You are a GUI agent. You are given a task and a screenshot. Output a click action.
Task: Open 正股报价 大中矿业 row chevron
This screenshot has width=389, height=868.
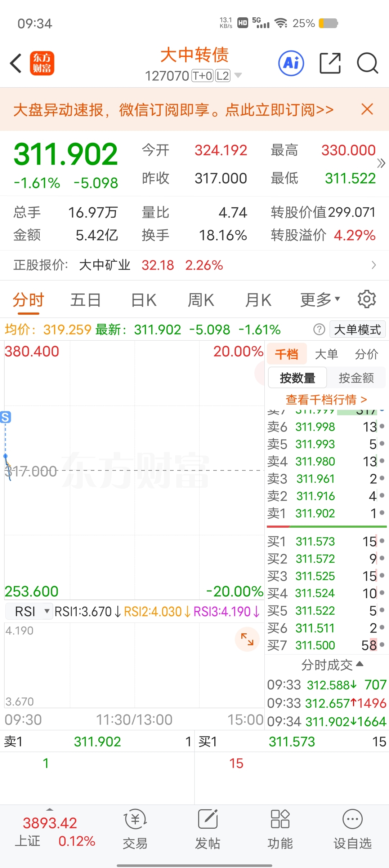pyautogui.click(x=374, y=265)
